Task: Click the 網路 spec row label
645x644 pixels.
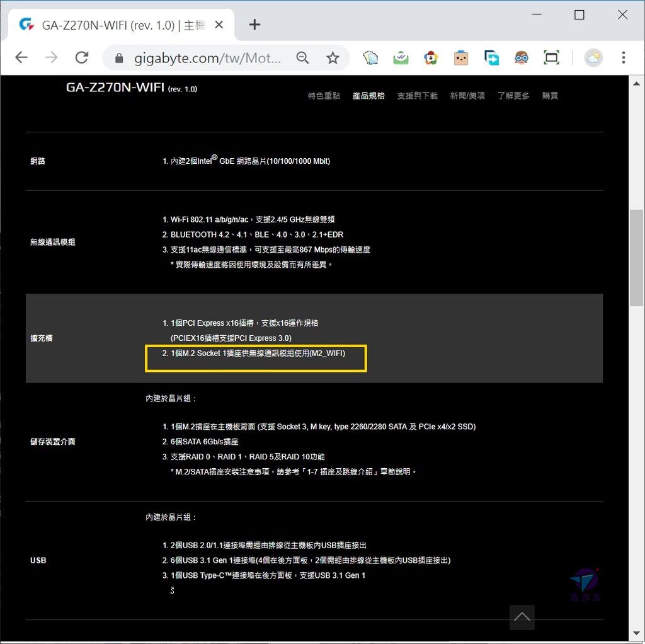Action: click(37, 161)
